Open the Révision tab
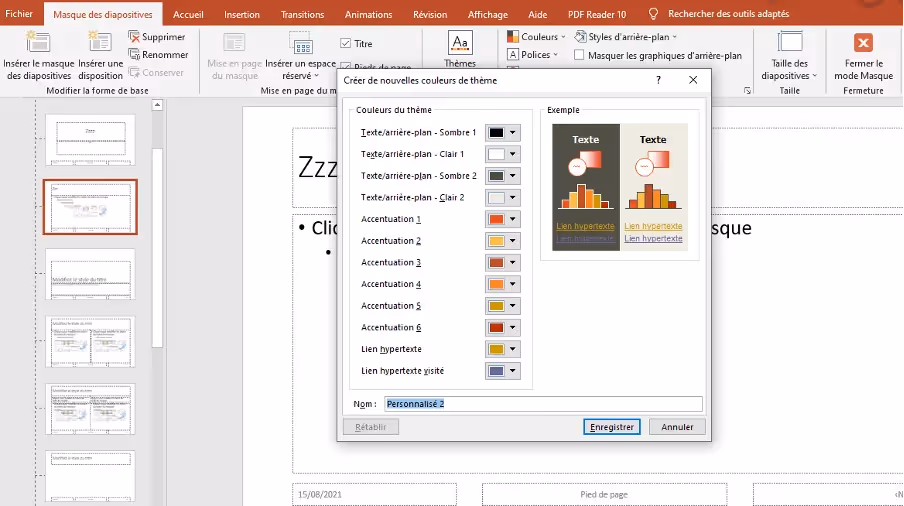The image size is (904, 506). [x=430, y=14]
